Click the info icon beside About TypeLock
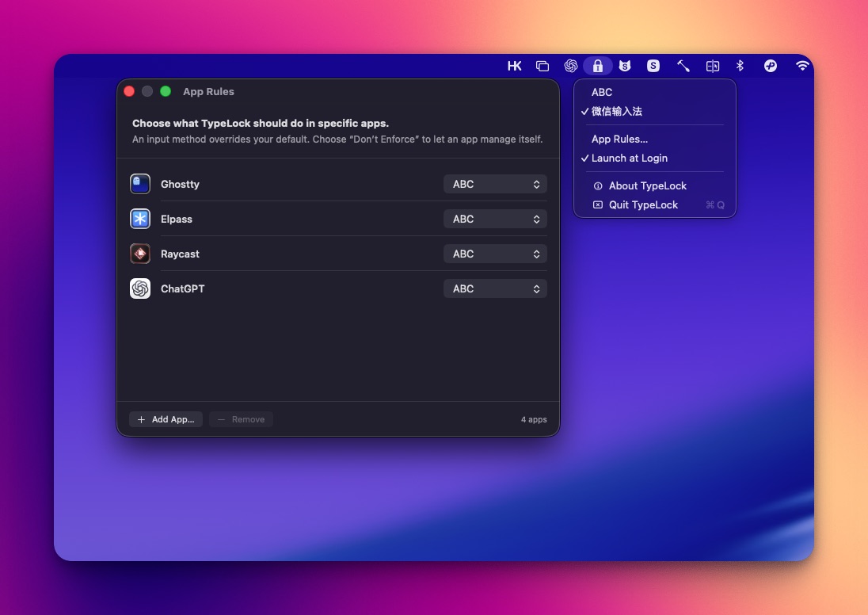The width and height of the screenshot is (868, 615). click(x=598, y=186)
